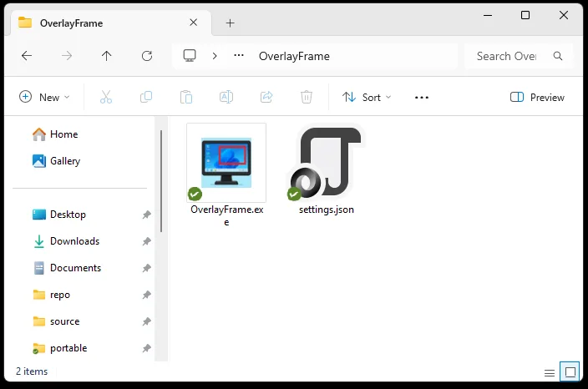Open the Sort options dropdown
588x389 pixels.
[367, 98]
